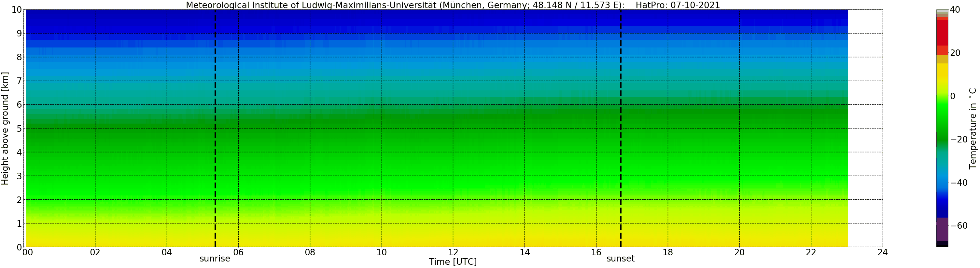Click the "sunrise" label below the time axis
The image size is (980, 268).
(215, 259)
